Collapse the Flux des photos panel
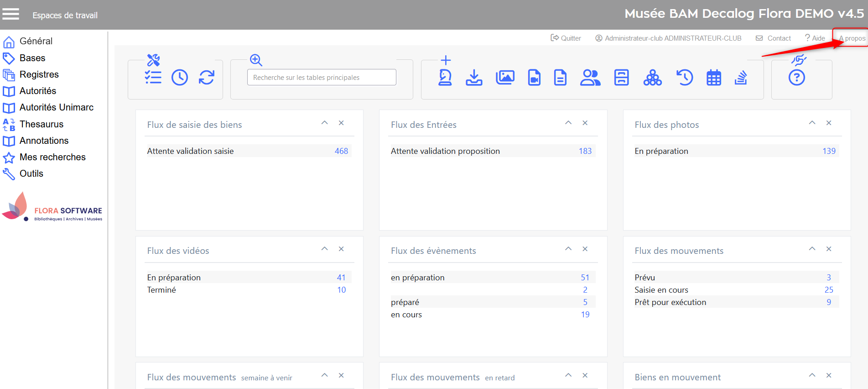This screenshot has width=868, height=389. click(812, 123)
